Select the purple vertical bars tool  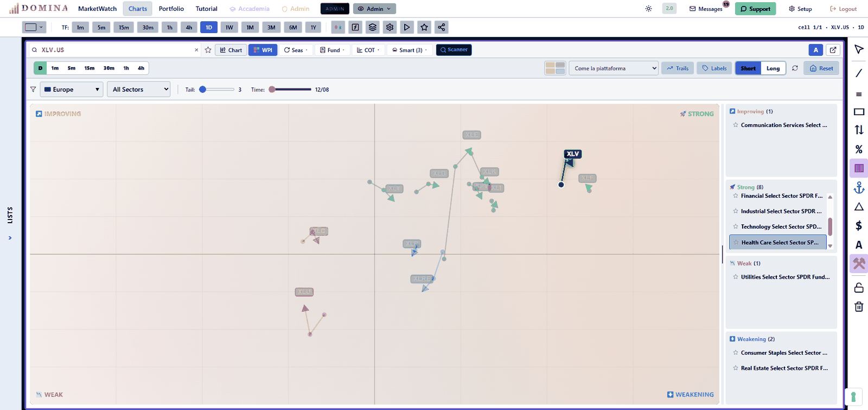[859, 168]
